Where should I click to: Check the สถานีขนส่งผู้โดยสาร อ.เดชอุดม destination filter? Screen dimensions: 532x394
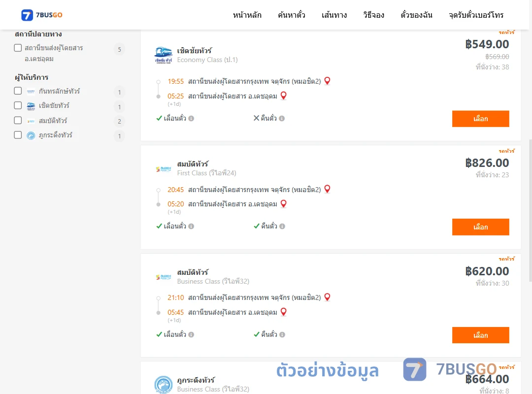coord(18,48)
